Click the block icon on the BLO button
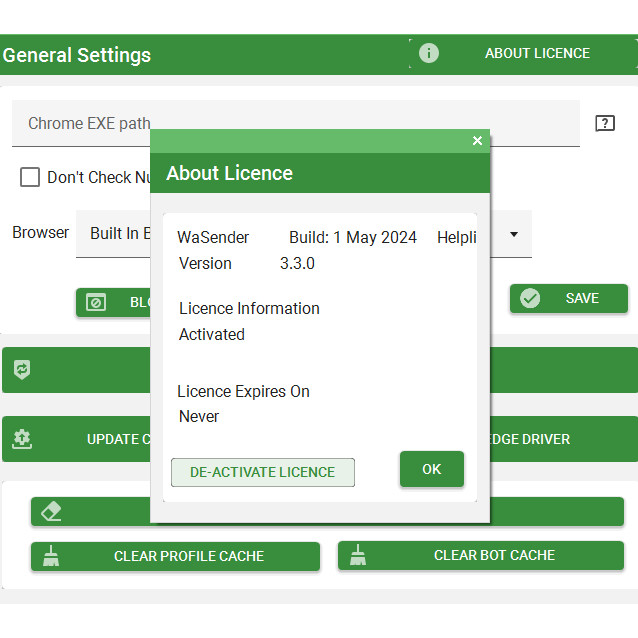 pyautogui.click(x=96, y=302)
